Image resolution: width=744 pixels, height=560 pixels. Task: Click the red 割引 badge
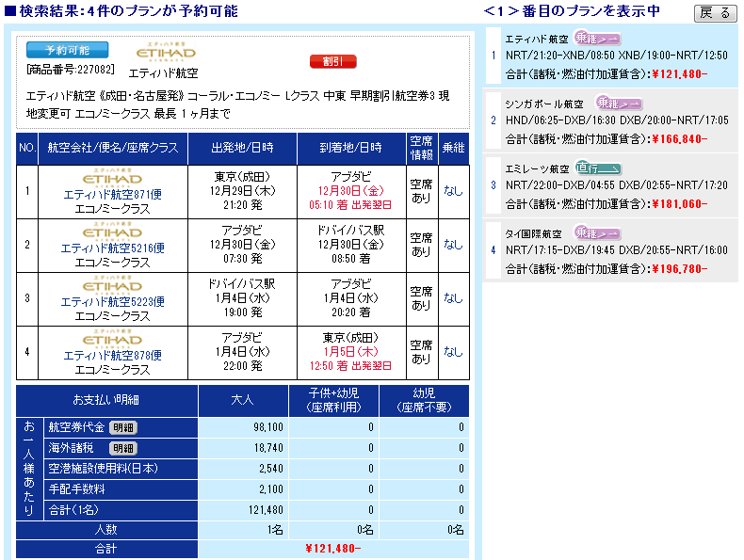tap(332, 61)
